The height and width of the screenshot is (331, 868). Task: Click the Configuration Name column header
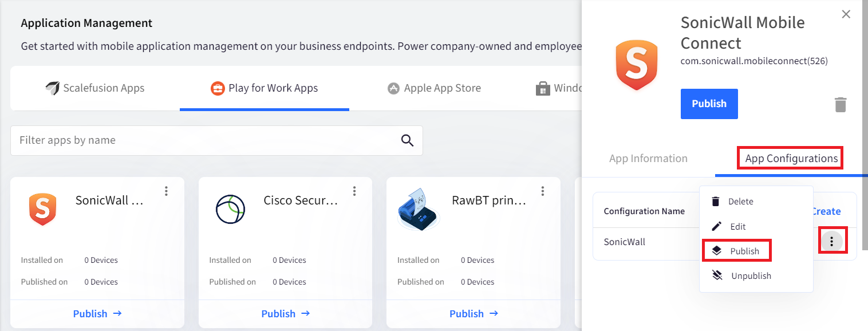click(644, 211)
